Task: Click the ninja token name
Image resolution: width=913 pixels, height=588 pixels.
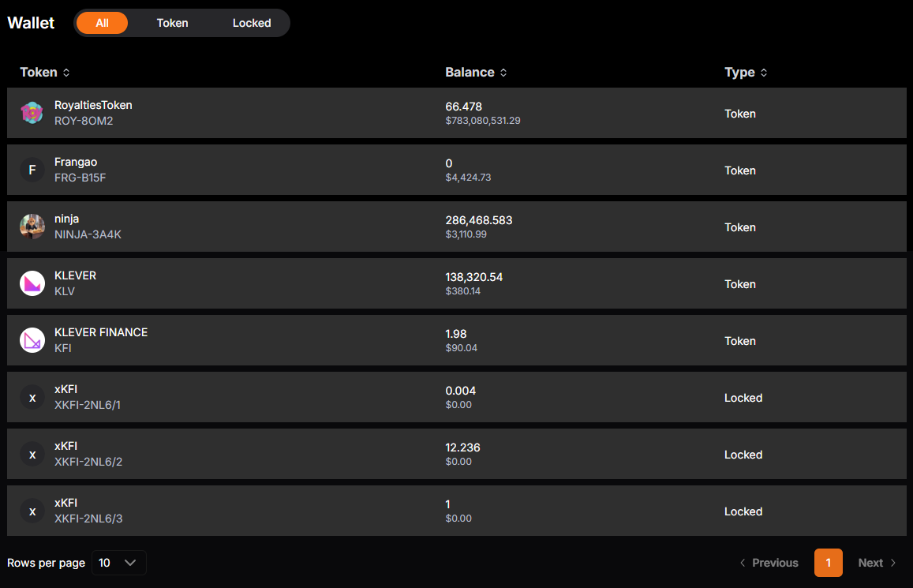Action: click(x=66, y=219)
